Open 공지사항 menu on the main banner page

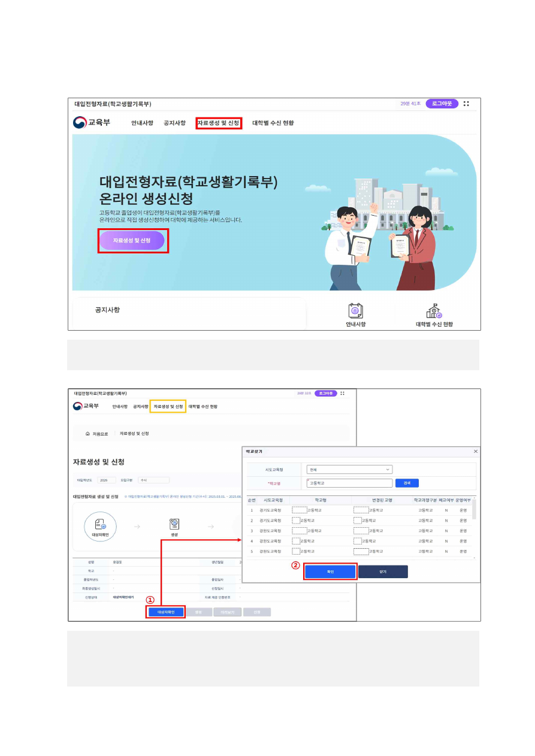click(174, 123)
